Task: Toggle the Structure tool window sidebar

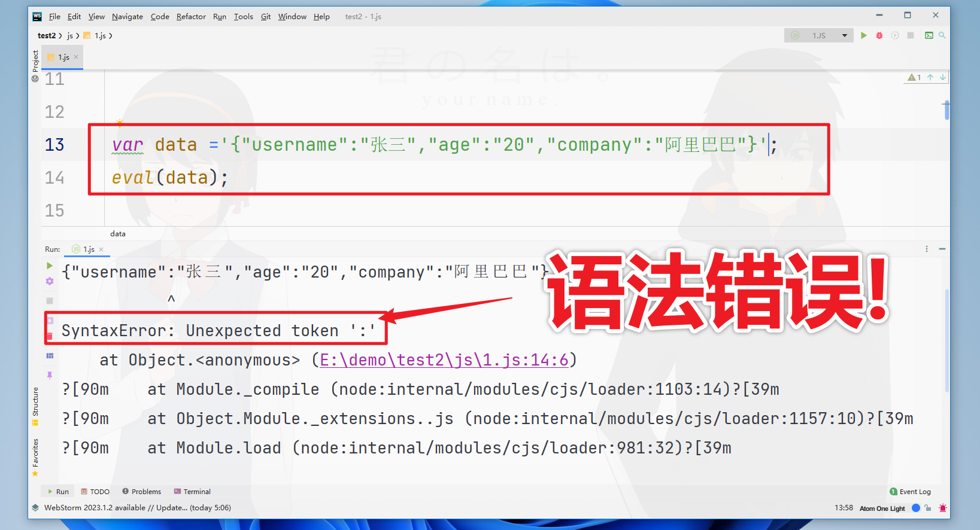Action: [x=35, y=402]
